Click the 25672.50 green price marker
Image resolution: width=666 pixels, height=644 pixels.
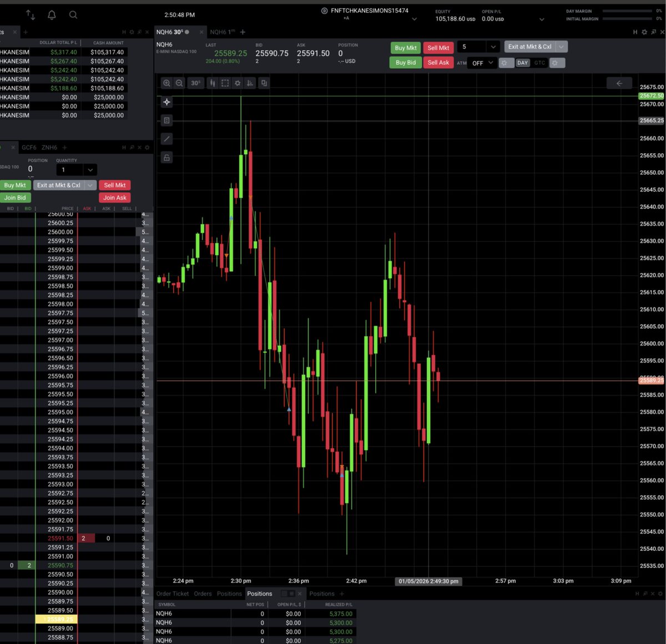coord(651,96)
